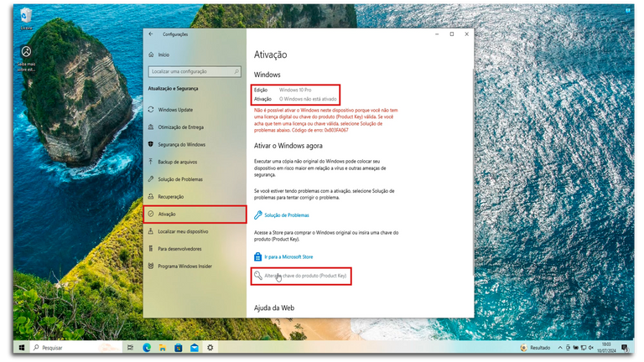Click the Microsoft Store bag icon
This screenshot has height=362, width=644.
coord(258,257)
